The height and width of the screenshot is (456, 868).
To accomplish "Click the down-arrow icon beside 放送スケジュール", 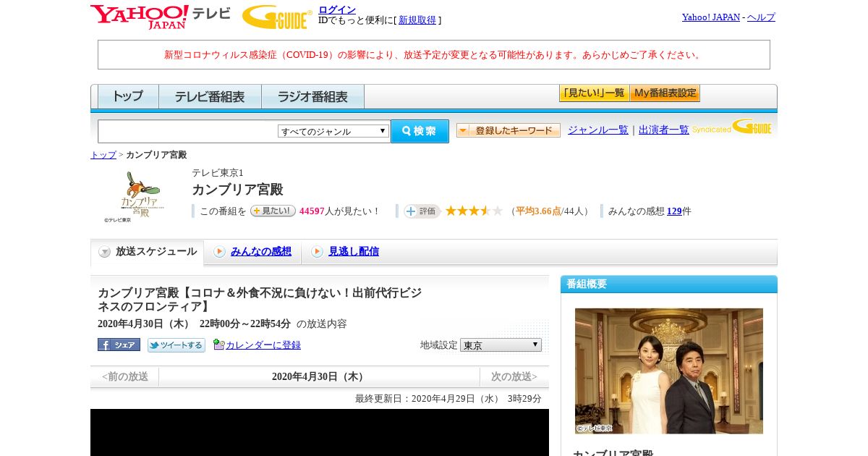I will coord(105,252).
